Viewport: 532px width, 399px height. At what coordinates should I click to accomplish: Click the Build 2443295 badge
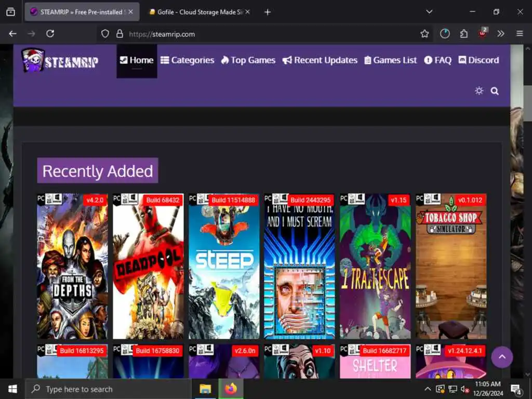(311, 200)
